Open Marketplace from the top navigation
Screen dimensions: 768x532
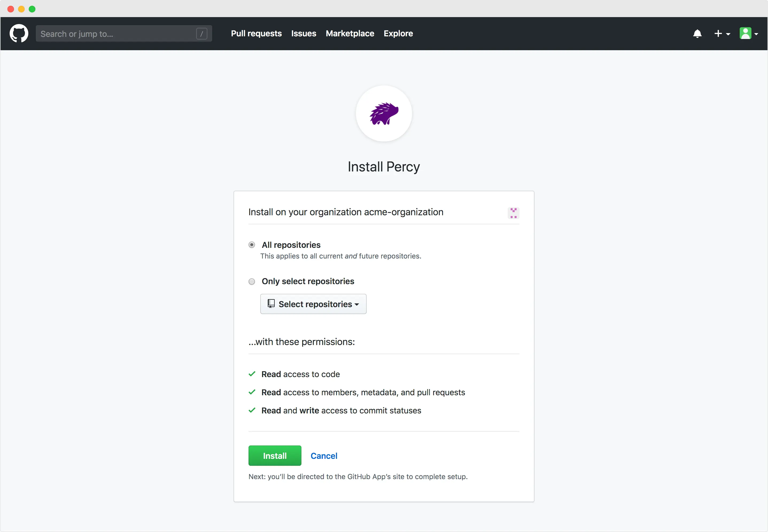click(350, 34)
